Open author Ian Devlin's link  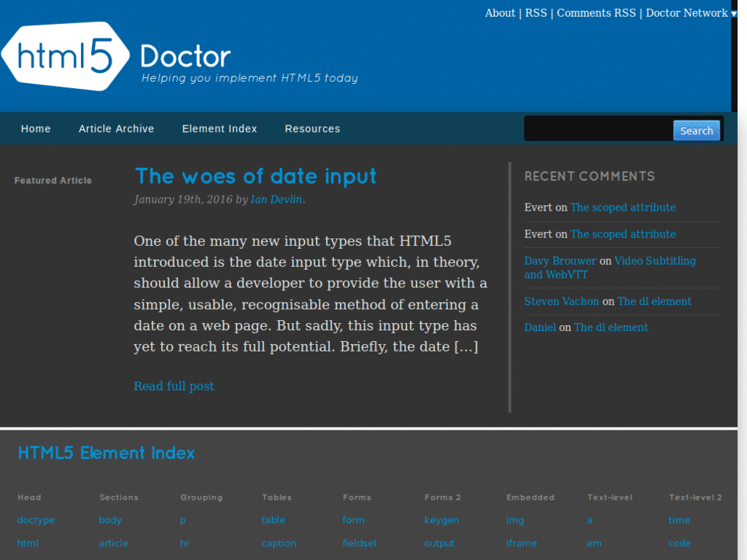(x=276, y=199)
